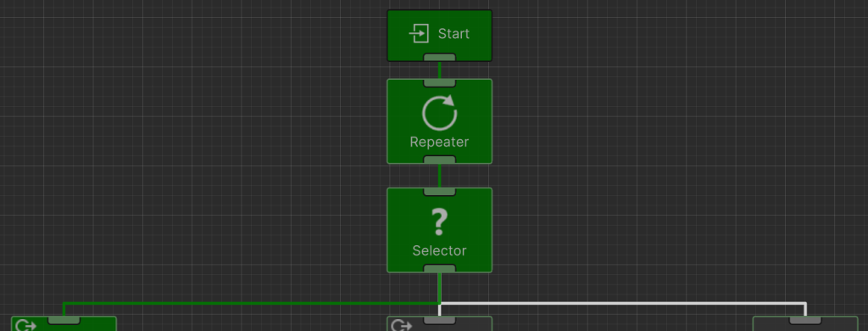Select the connection between Start and Repeater
The width and height of the screenshot is (868, 331).
(x=440, y=70)
